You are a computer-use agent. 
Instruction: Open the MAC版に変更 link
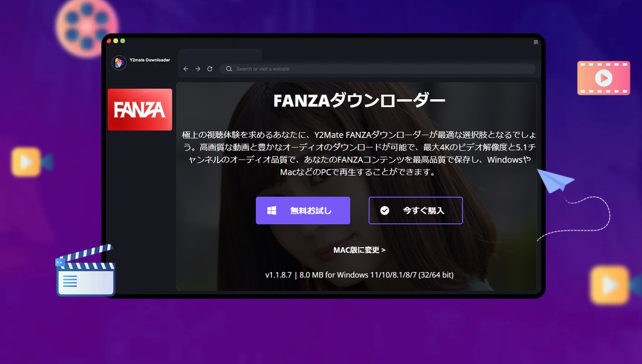coord(360,250)
